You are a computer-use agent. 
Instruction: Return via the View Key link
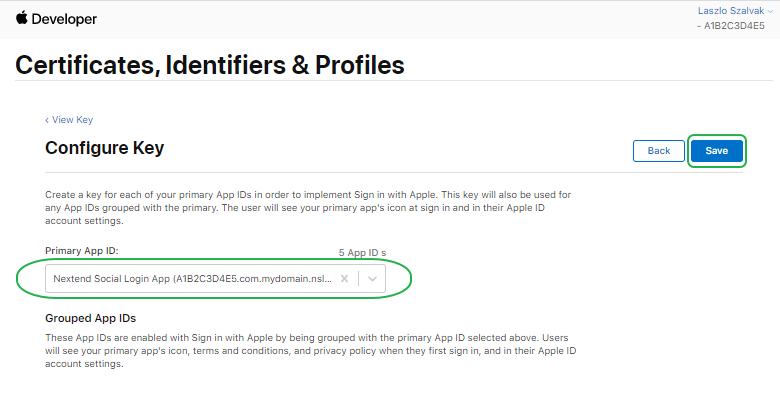[71, 120]
